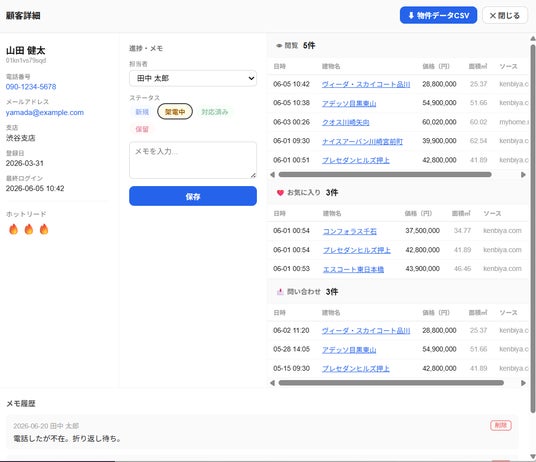536x462 pixels.
Task: Open クオス川崎矢向 property link
Action: click(x=346, y=122)
